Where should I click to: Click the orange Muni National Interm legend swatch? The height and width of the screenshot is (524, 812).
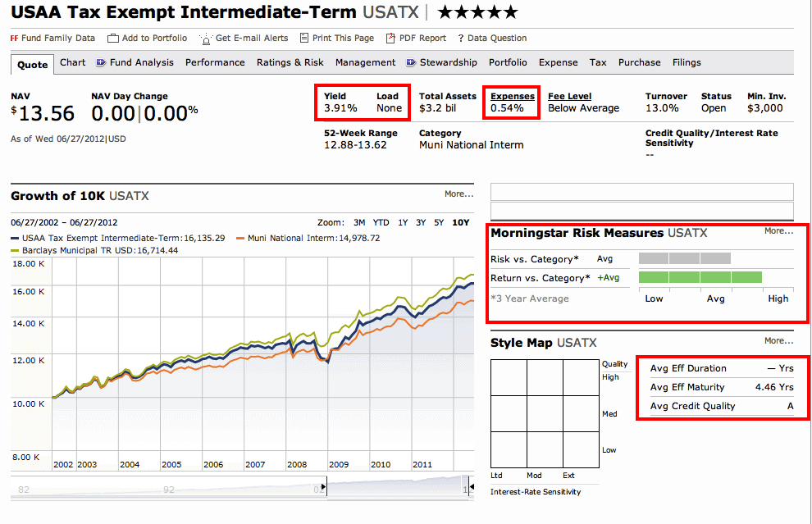pos(240,238)
